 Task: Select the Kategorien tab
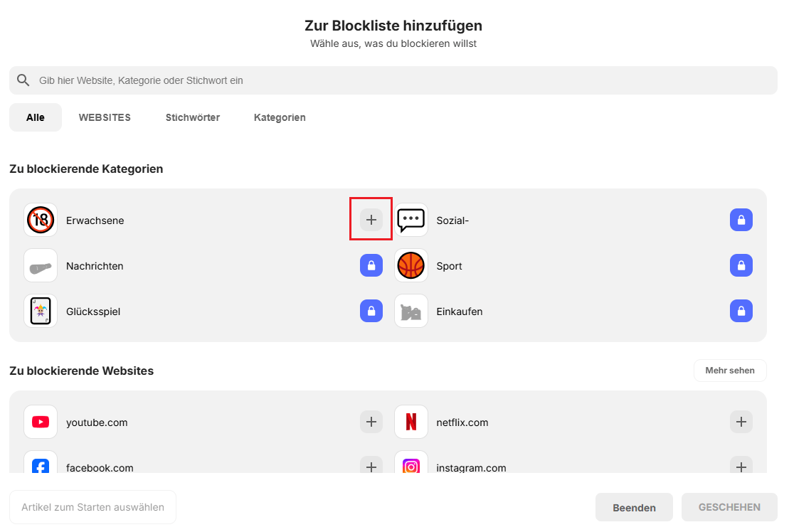pos(280,118)
